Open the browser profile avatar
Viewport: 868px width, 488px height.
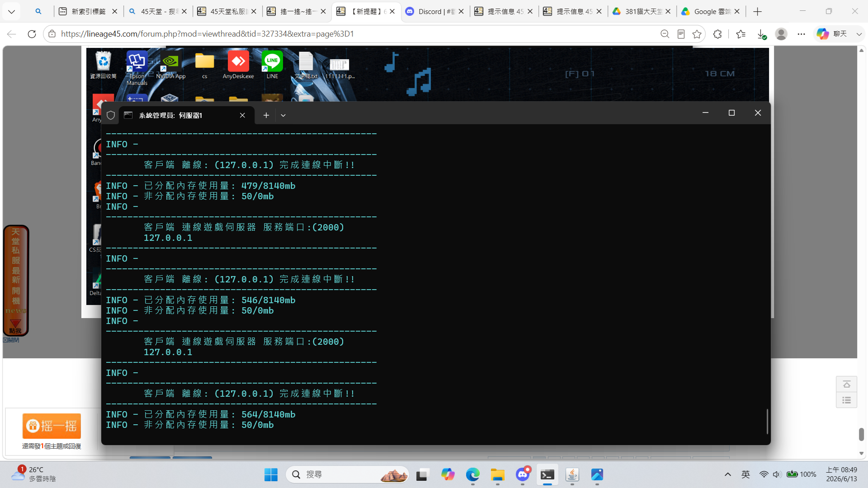781,34
